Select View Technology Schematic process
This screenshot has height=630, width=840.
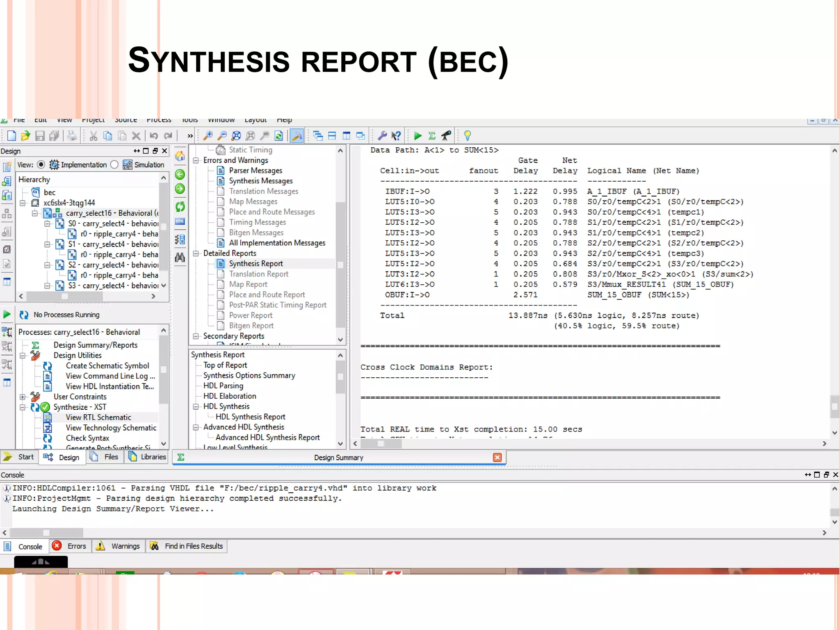[111, 428]
